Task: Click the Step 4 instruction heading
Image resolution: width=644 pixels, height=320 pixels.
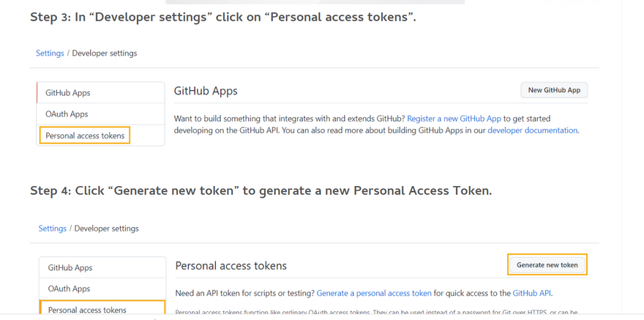Action: (x=261, y=191)
